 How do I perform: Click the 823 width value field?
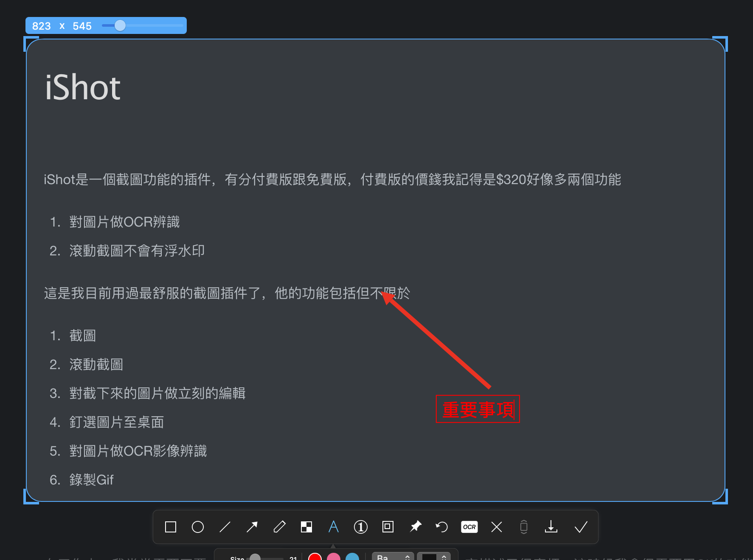42,26
